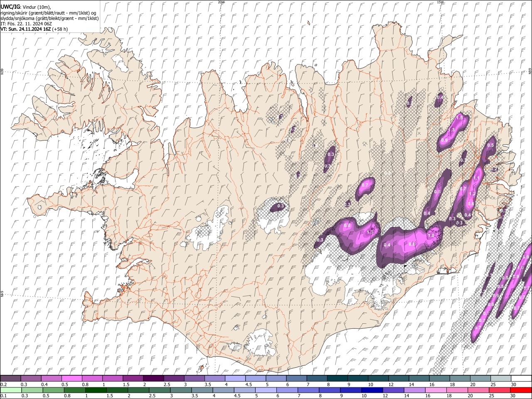Click the darkest purple swatch in upper legend

pyautogui.click(x=153, y=379)
